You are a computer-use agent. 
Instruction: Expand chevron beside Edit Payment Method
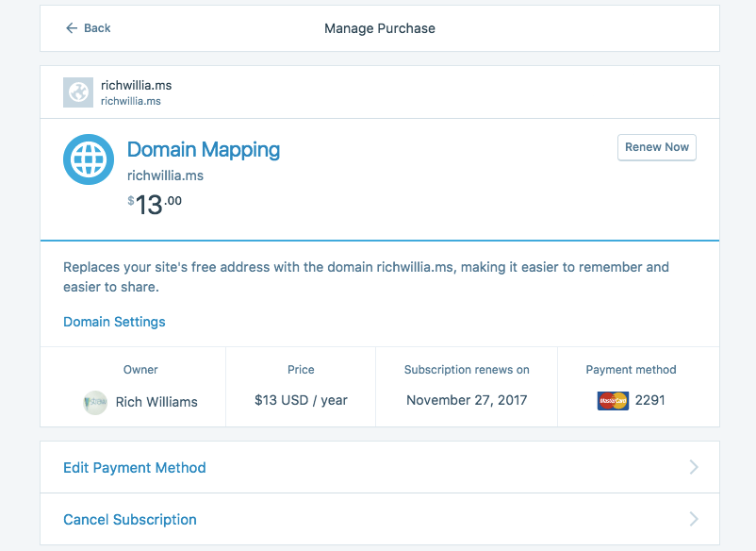pyautogui.click(x=694, y=467)
